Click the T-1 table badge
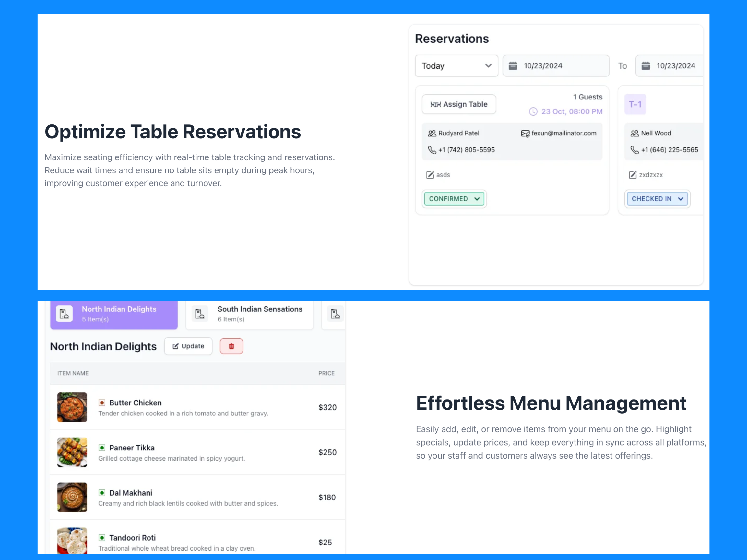Viewport: 747px width, 560px height. click(x=635, y=104)
